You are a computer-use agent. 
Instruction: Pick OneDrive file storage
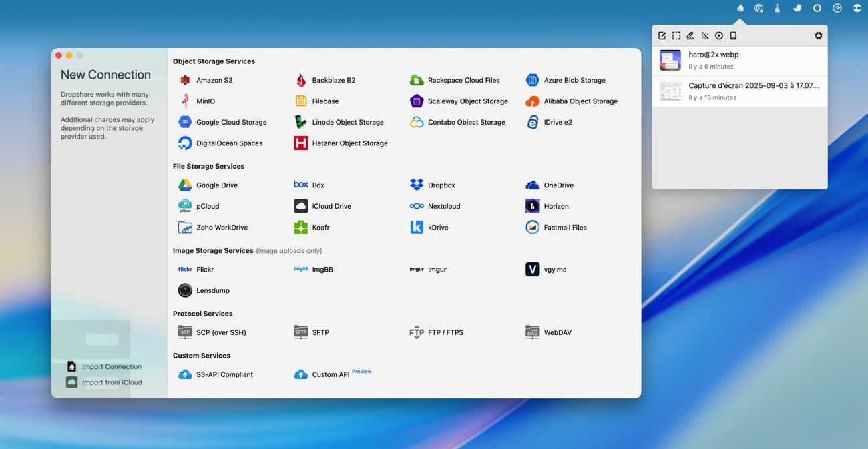[x=550, y=185]
